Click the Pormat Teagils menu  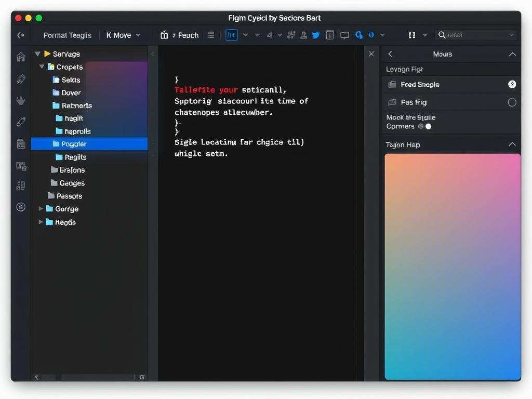coord(67,35)
